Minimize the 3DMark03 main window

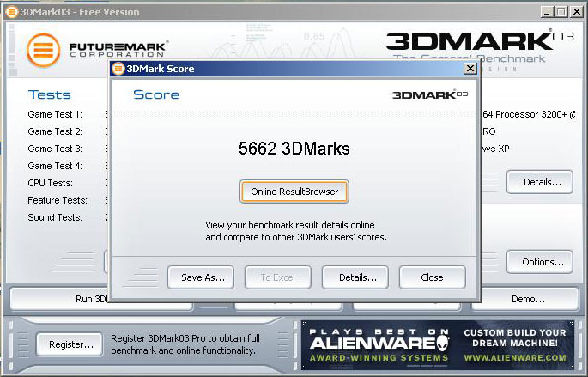pos(547,12)
